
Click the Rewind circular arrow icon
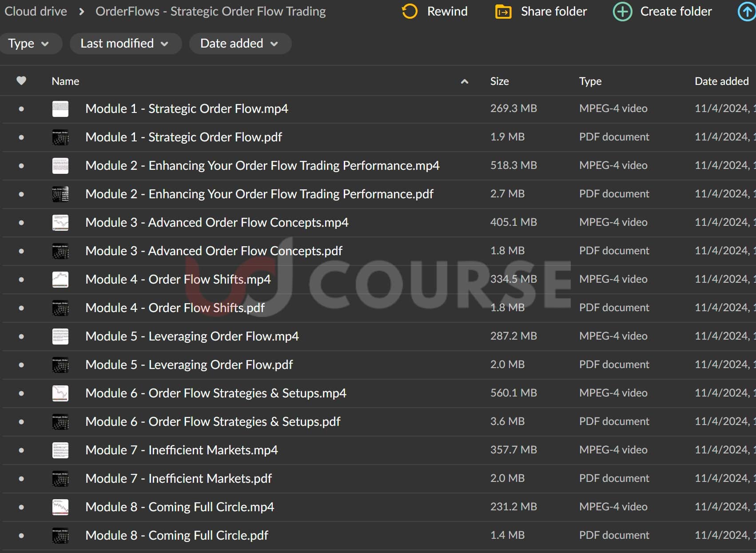coord(409,12)
